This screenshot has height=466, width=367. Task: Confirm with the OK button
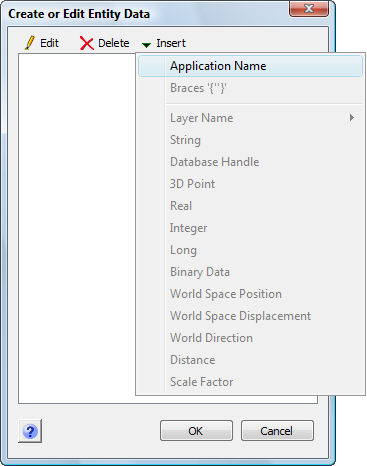tap(196, 431)
